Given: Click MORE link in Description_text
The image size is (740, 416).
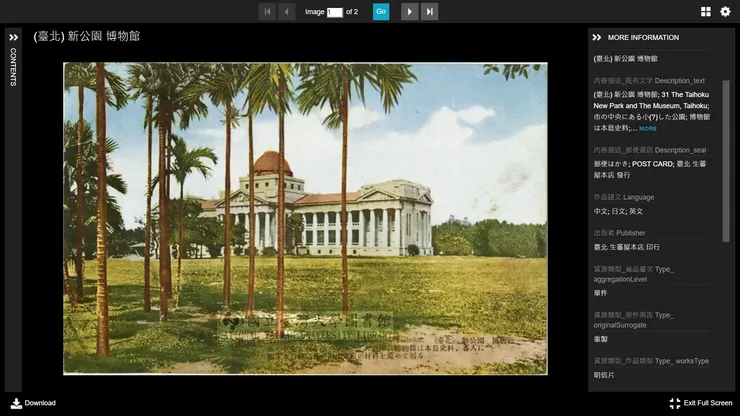Looking at the screenshot, I should coord(648,128).
